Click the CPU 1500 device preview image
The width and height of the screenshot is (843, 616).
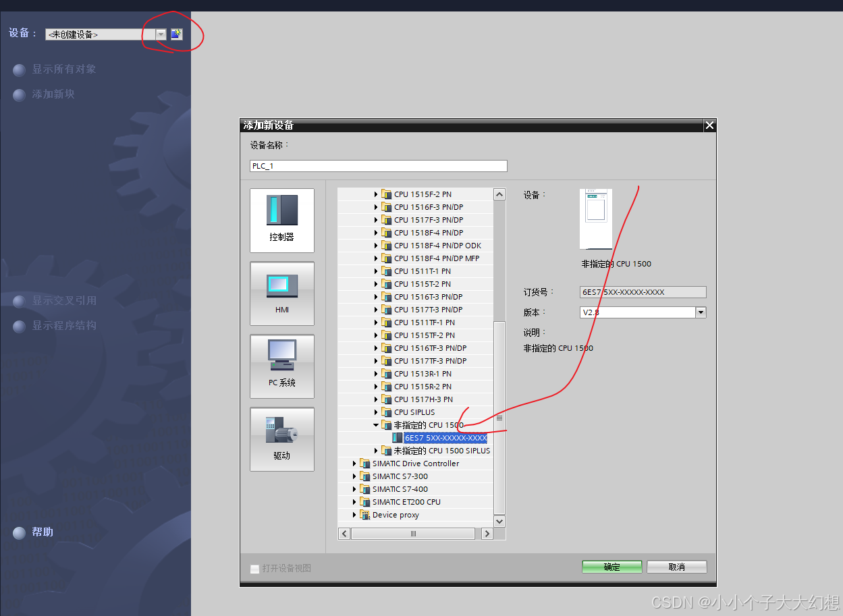(x=596, y=219)
